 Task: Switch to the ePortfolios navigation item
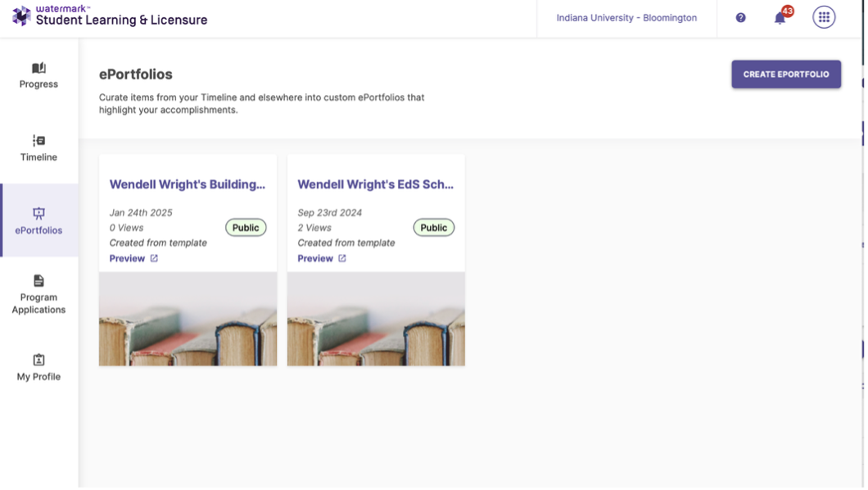coord(38,221)
